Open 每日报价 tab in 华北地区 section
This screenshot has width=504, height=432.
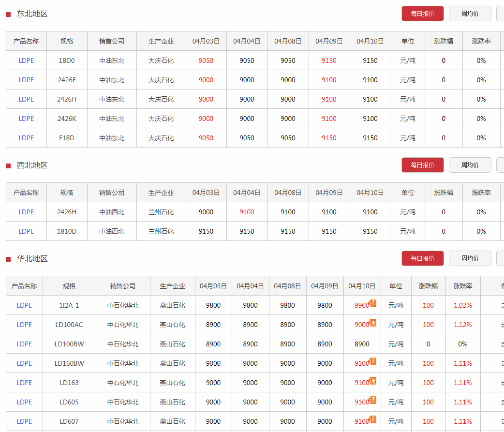(422, 258)
